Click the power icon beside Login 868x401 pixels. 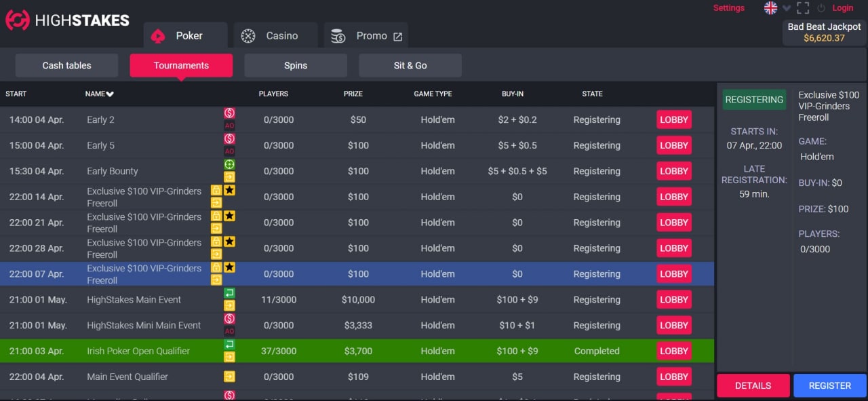coord(821,8)
